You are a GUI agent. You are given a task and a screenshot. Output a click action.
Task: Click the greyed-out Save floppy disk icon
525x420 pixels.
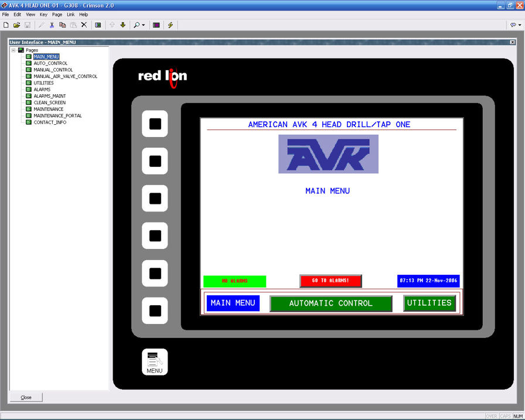coord(28,25)
